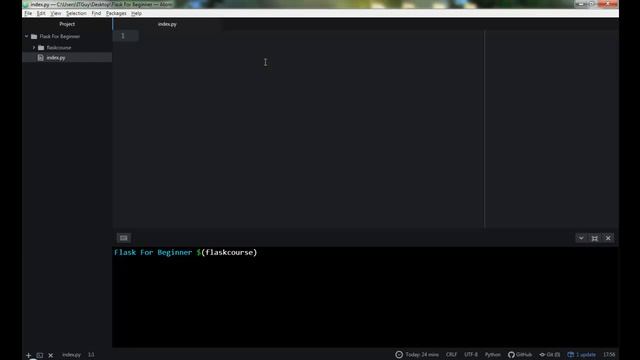Hide terminal panel with down chevron
This screenshot has height=360, width=640.
581,238
